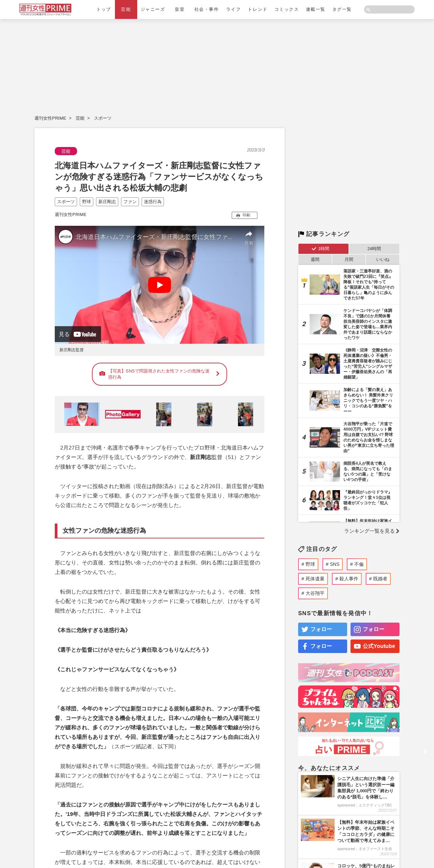This screenshot has width=434, height=868.
Task: Open the first gallery thumbnail of the man in the red jacket
Action: pos(82,414)
